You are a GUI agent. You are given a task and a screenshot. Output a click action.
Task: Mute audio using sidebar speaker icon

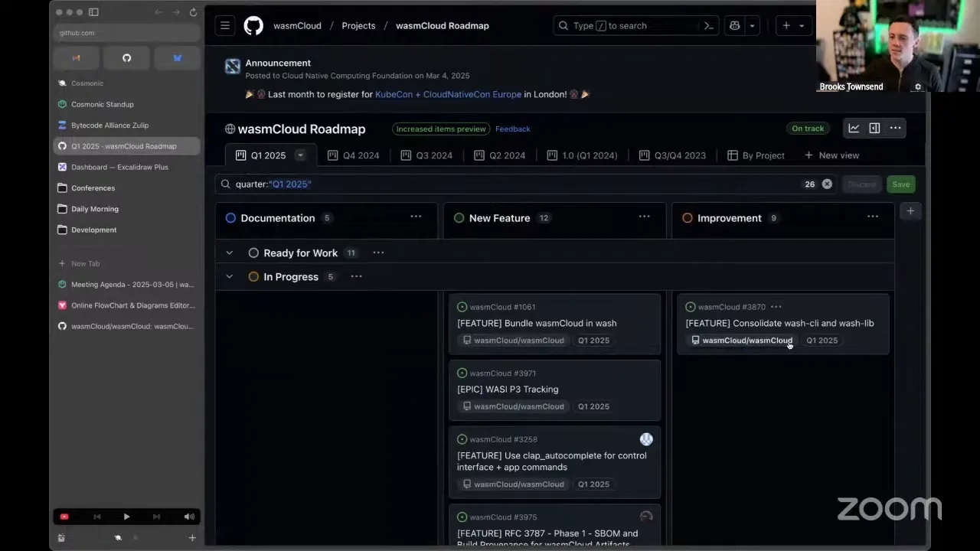(x=189, y=517)
